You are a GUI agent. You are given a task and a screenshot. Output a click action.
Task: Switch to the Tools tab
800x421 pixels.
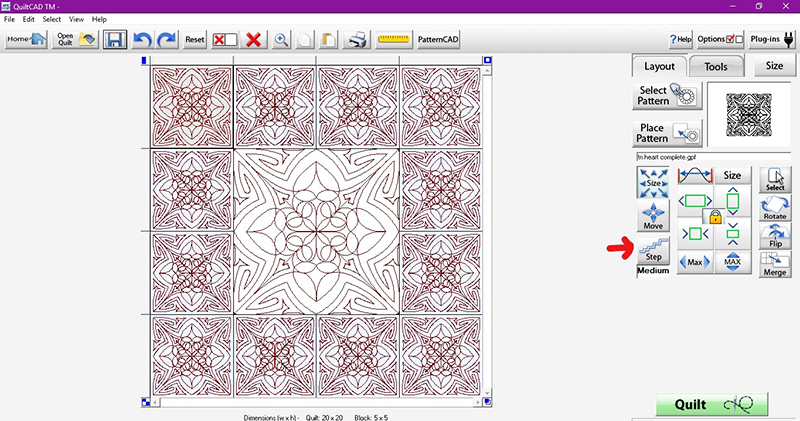click(715, 67)
